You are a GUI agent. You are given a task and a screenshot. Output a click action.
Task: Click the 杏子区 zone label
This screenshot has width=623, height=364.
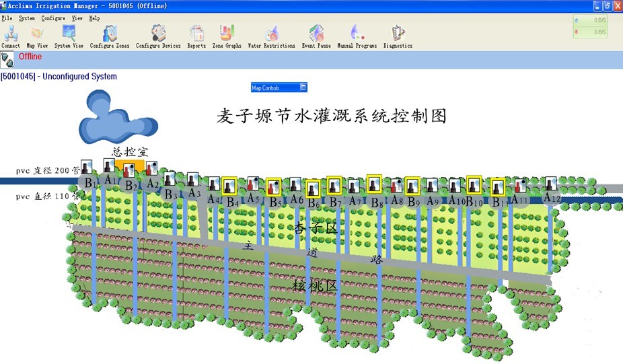316,228
